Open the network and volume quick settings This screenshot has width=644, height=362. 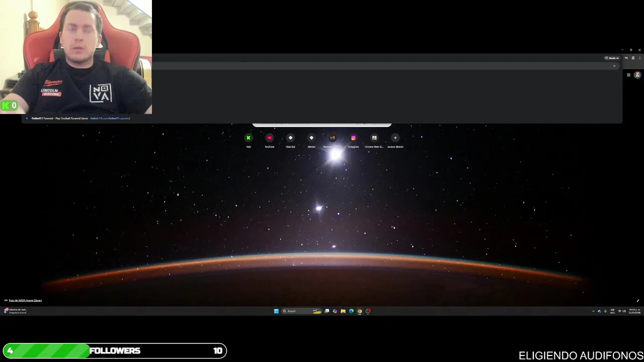[x=622, y=311]
